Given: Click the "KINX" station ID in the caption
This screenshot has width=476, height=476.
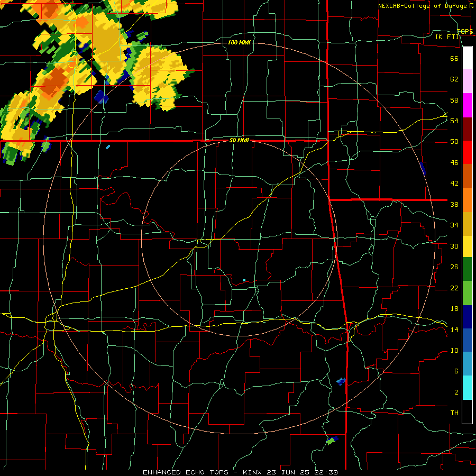Looking at the screenshot, I should (253, 472).
